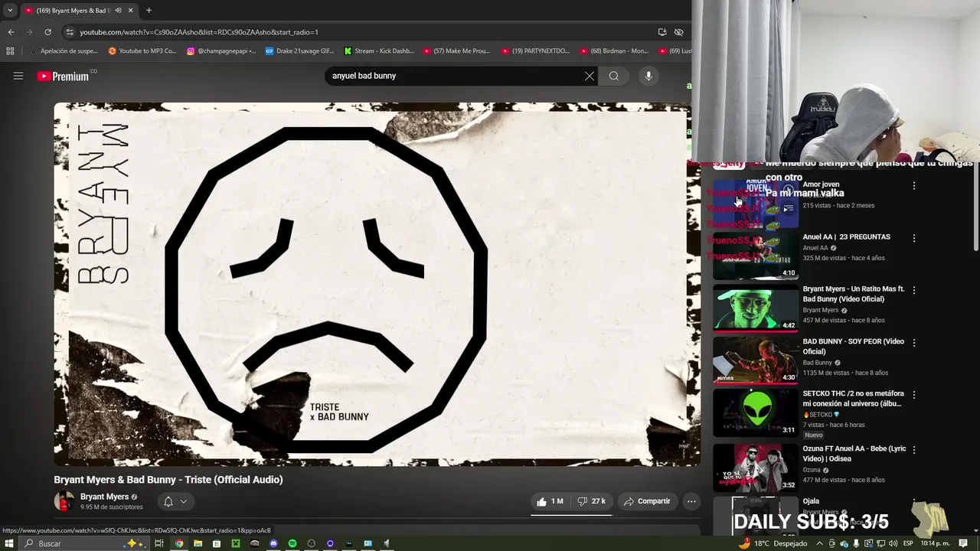This screenshot has width=980, height=551.
Task: Click the Chrome address bar URL
Action: (x=199, y=32)
